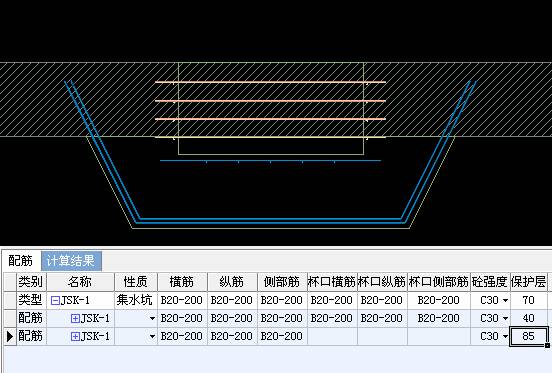The width and height of the screenshot is (552, 373).
Task: Open the C30 dropdown in the first row
Action: point(506,301)
